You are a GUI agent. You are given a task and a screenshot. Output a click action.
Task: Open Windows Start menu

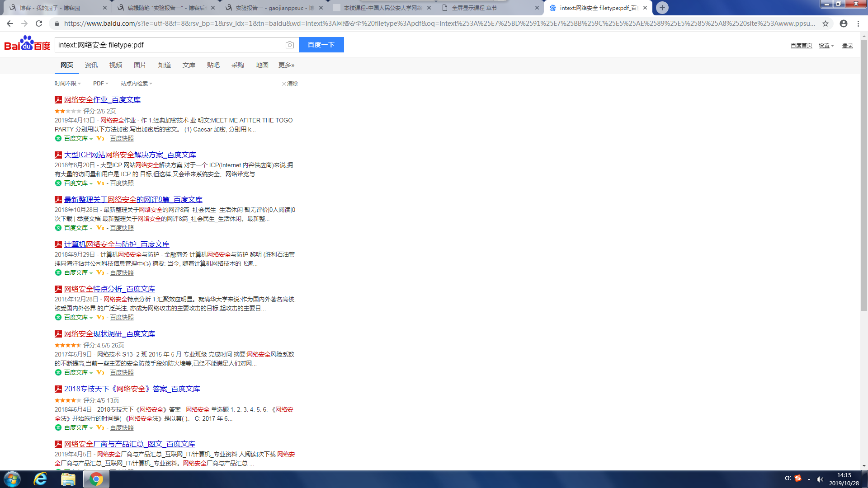pos(12,479)
